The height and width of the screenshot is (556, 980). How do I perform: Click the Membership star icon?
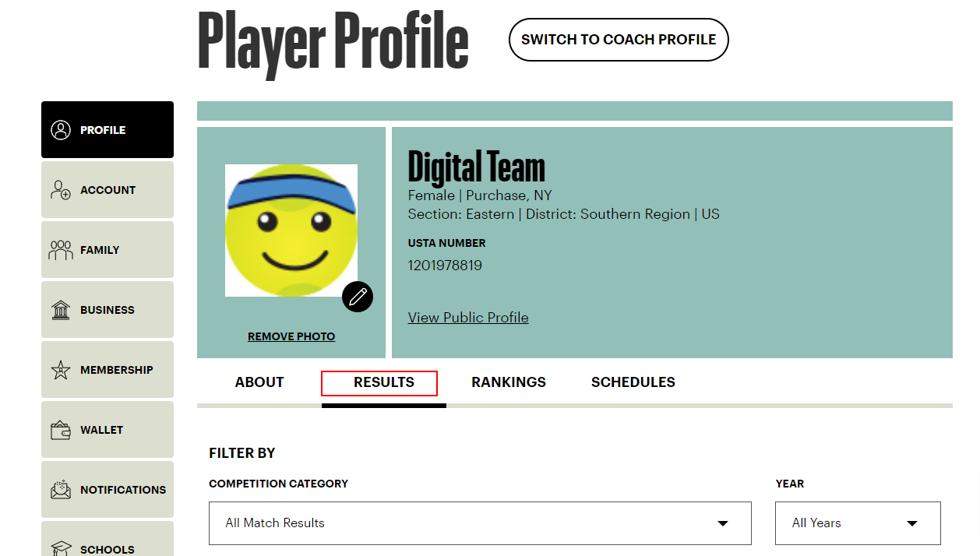coord(60,369)
